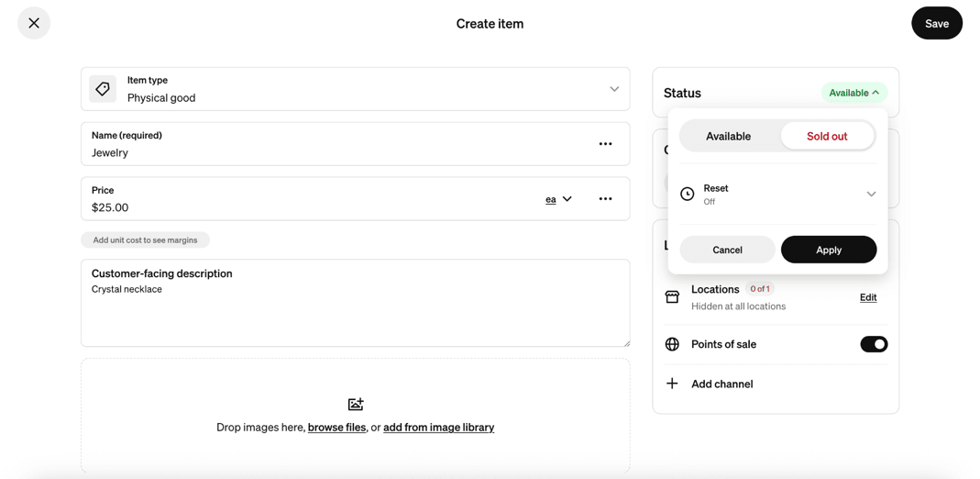Screen dimensions: 980x479
Task: Expand the Reset option chevron
Action: [871, 194]
